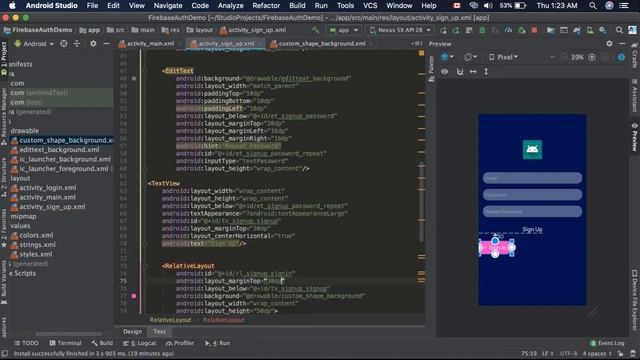The image size is (640, 360).
Task: Click the Preview panel settings gear
Action: [609, 43]
